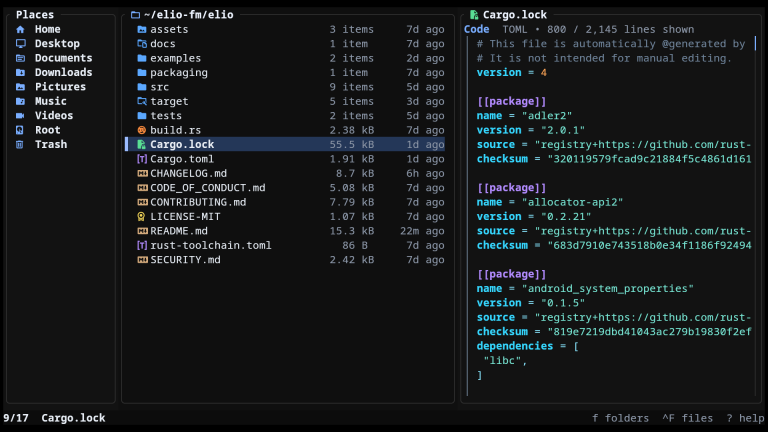Screen dimensions: 768x432
Task: Click the Cargo.lock preview pane title
Action: coord(514,15)
